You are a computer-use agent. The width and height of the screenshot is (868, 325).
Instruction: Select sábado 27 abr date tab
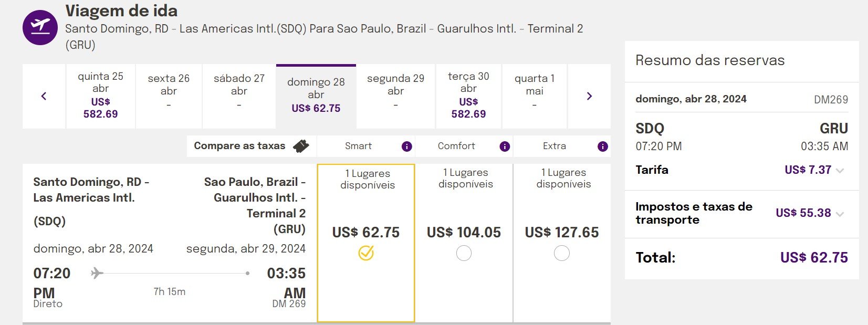point(239,96)
